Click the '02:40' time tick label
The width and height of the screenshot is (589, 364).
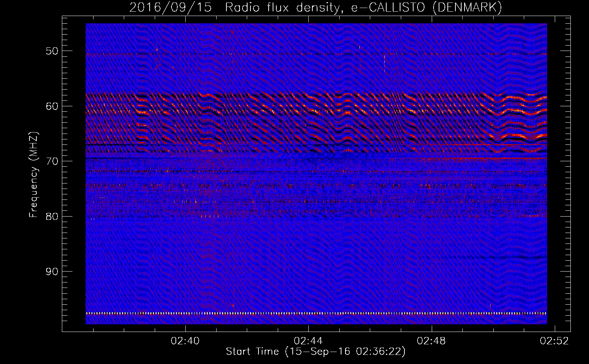click(185, 341)
